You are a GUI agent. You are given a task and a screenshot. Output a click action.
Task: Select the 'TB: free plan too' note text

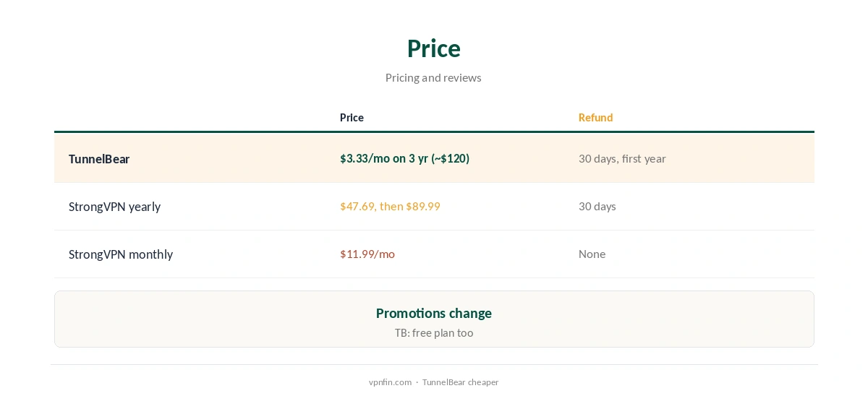click(x=434, y=332)
